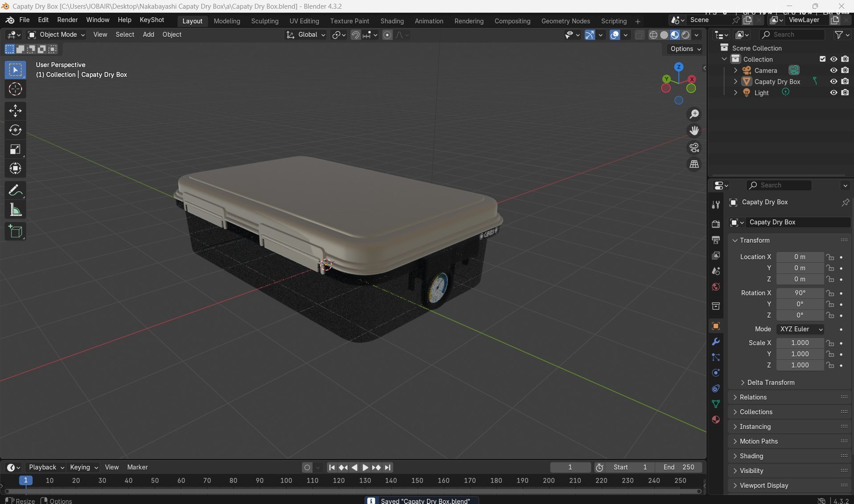Viewport: 854px width, 504px height.
Task: Toggle snapping magnet in header
Action: click(355, 35)
